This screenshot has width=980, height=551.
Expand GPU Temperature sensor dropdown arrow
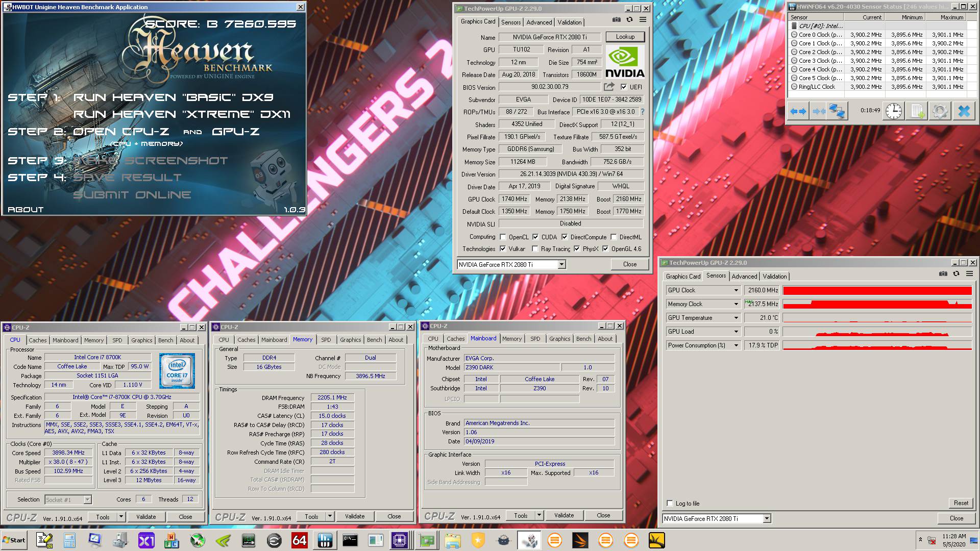pos(736,318)
